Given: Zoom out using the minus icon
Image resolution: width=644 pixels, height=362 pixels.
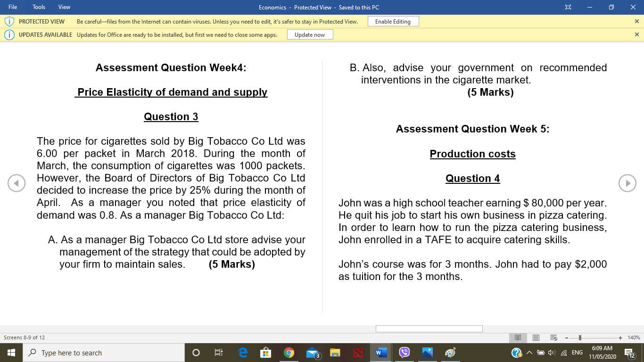Looking at the screenshot, I should pos(566,337).
